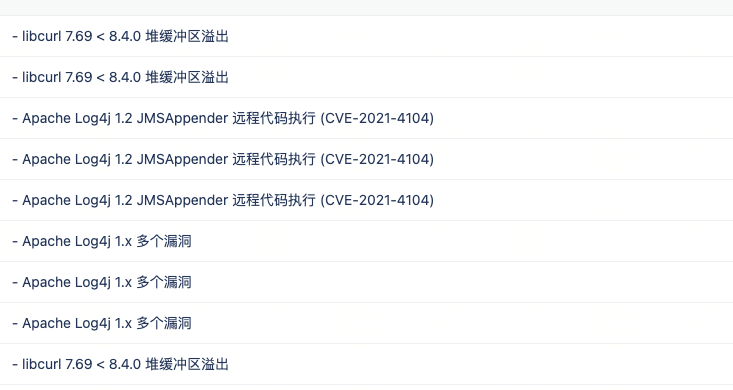Click 堆缓冲区溢出 text in the topmost libcurl row
This screenshot has width=733, height=390.
coord(187,36)
